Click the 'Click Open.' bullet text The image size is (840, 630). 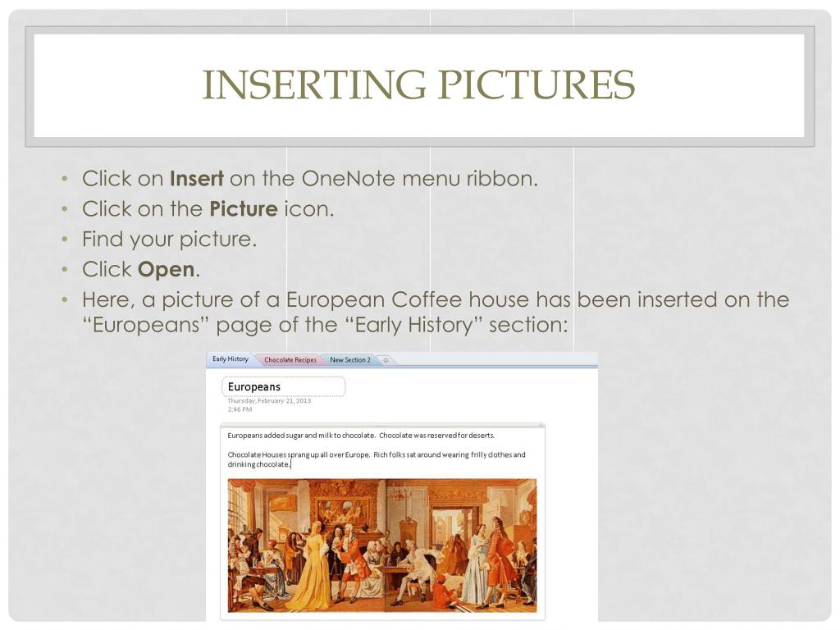click(x=141, y=269)
